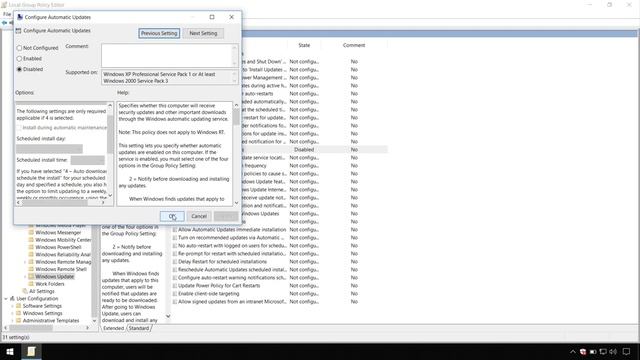The image size is (640, 360).
Task: Expand the Windows Remote Management node
Action: point(25,262)
